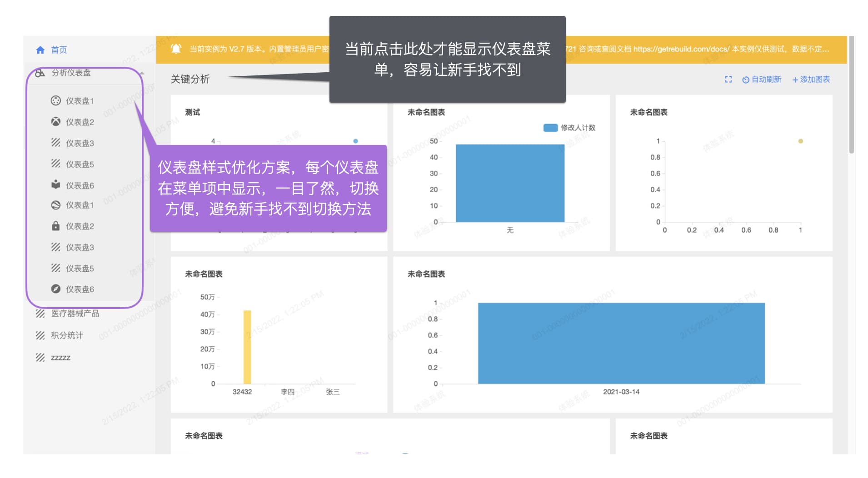Click the blue 修改人计数 color swatch

(x=550, y=128)
